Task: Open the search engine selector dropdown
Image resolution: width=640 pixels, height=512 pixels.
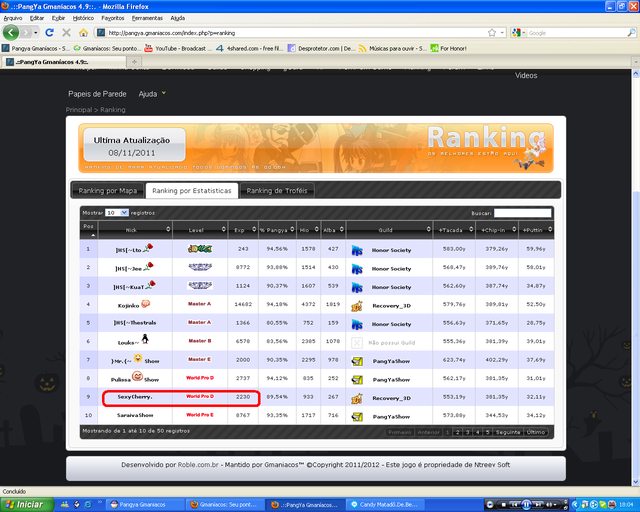Action: 517,33
